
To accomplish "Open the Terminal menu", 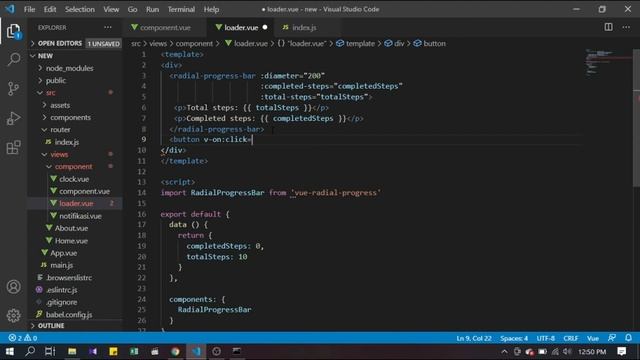I will [x=181, y=9].
